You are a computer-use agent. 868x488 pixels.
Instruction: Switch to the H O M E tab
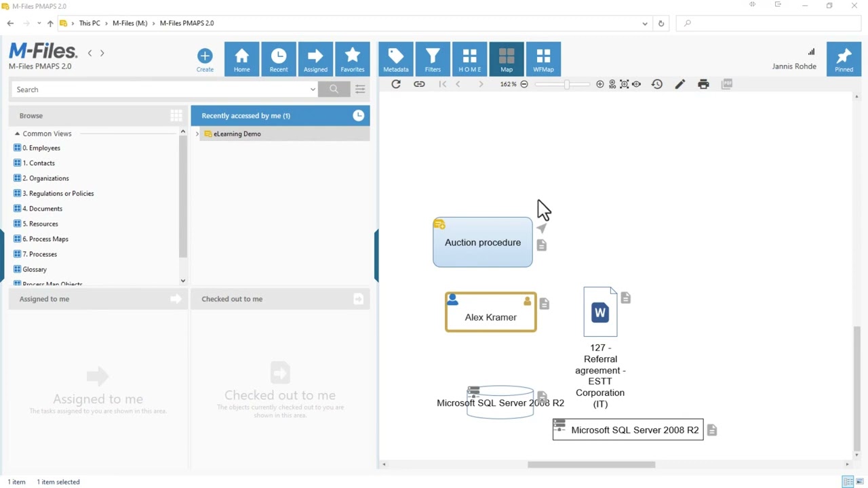coord(470,60)
